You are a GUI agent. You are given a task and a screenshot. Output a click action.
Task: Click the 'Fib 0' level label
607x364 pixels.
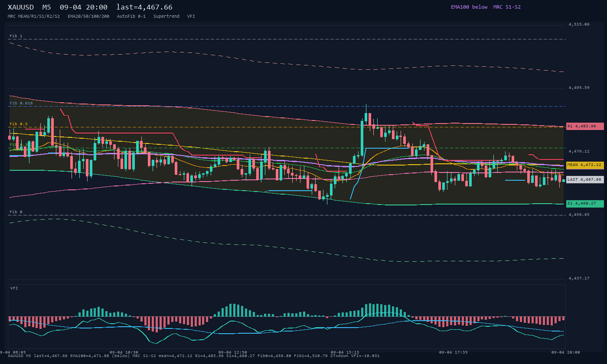16,212
